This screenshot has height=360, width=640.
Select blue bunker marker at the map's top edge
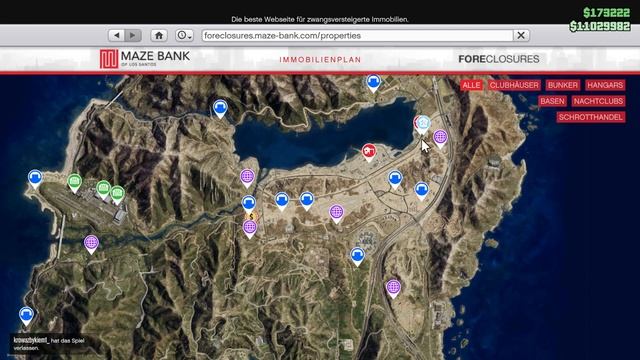373,83
